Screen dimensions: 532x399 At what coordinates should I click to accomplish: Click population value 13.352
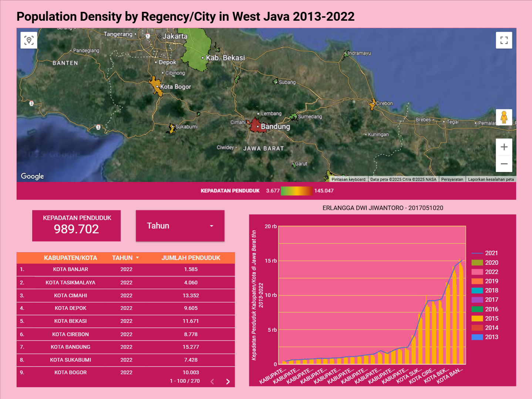tap(191, 295)
